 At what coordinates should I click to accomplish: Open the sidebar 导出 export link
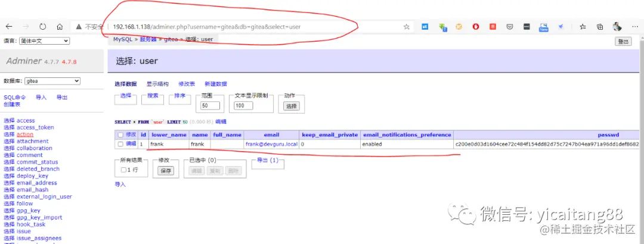(62, 97)
